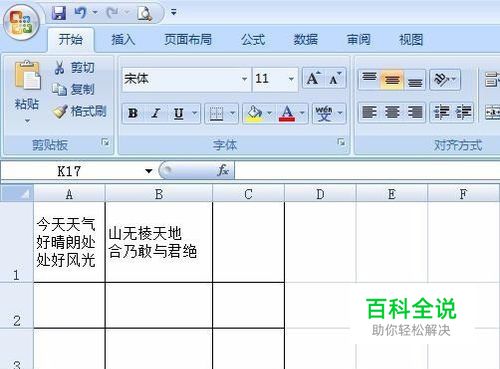The image size is (500, 369).
Task: Open the Office button menu
Action: pyautogui.click(x=22, y=23)
